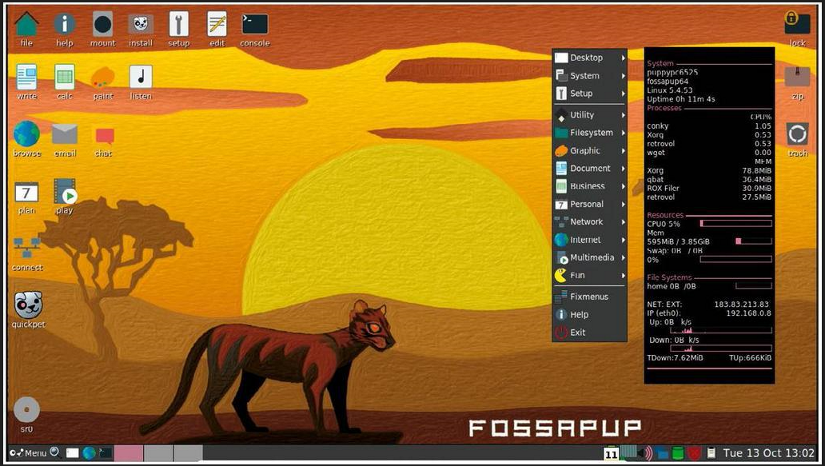Click the red firewall shield tray icon
825x466 pixels.
pyautogui.click(x=695, y=453)
